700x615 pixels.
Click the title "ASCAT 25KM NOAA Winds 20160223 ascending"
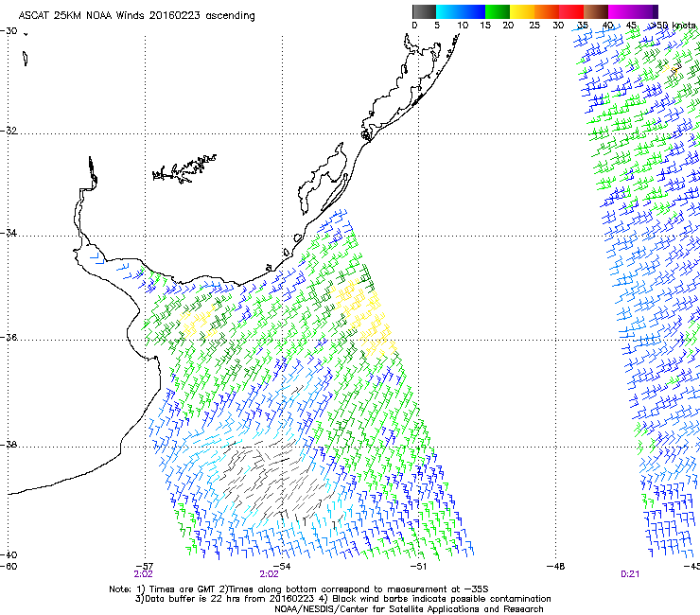pos(136,16)
